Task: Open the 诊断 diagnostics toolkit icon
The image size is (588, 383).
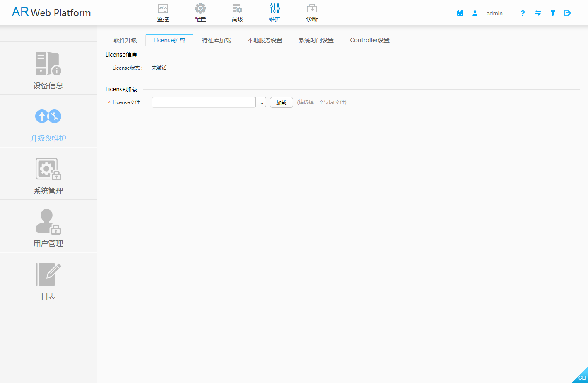Action: pyautogui.click(x=312, y=9)
